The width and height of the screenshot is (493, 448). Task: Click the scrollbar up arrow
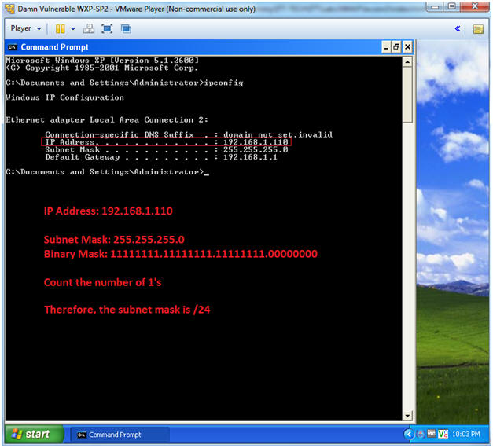pos(407,62)
